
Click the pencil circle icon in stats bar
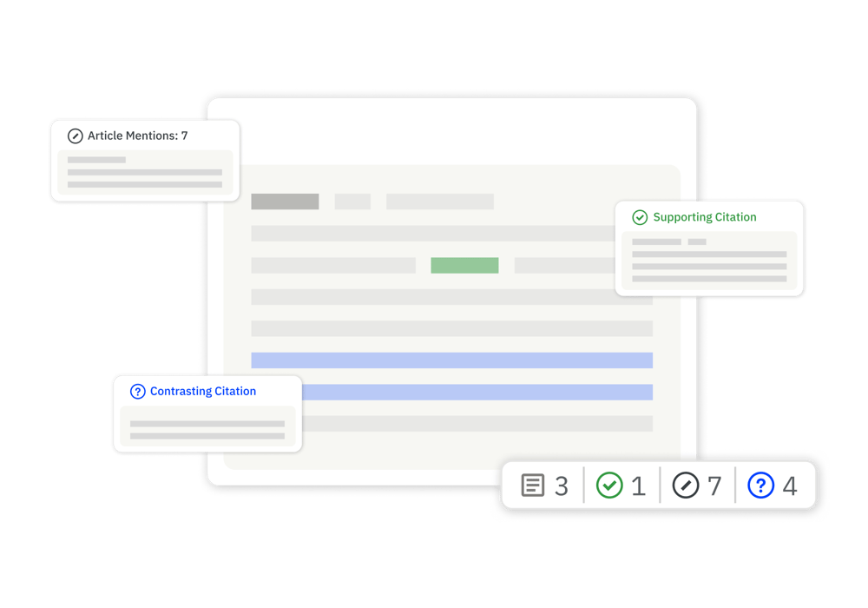pyautogui.click(x=685, y=486)
